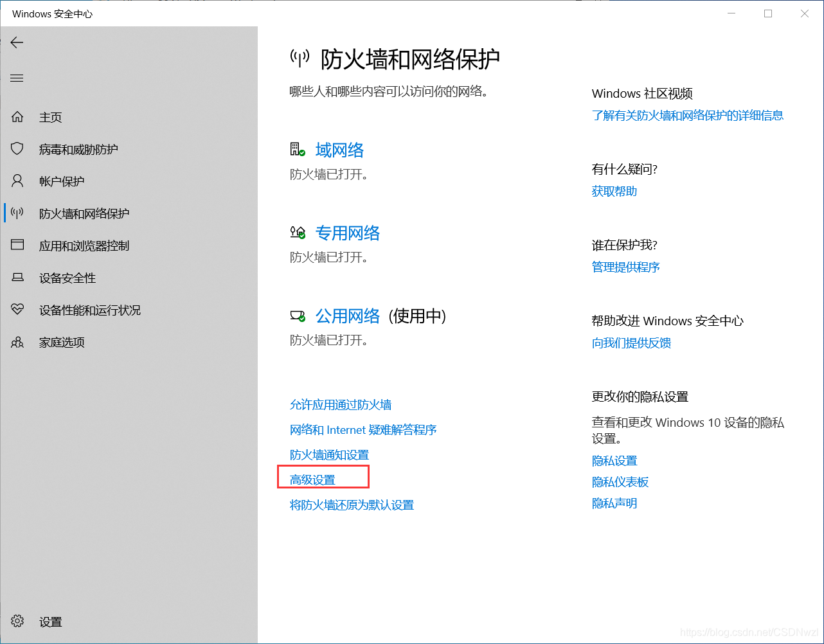The image size is (824, 644).
Task: Open 防火墙通知设置 link
Action: point(329,455)
